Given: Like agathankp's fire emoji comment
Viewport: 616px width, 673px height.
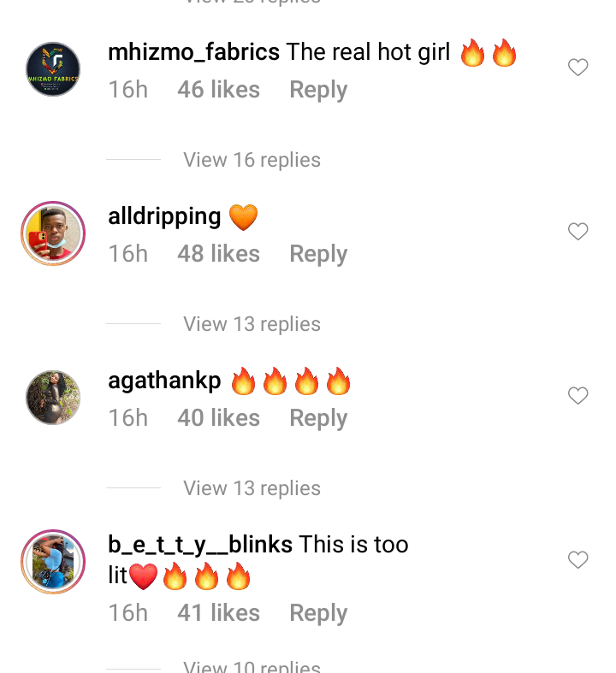Looking at the screenshot, I should 577,395.
